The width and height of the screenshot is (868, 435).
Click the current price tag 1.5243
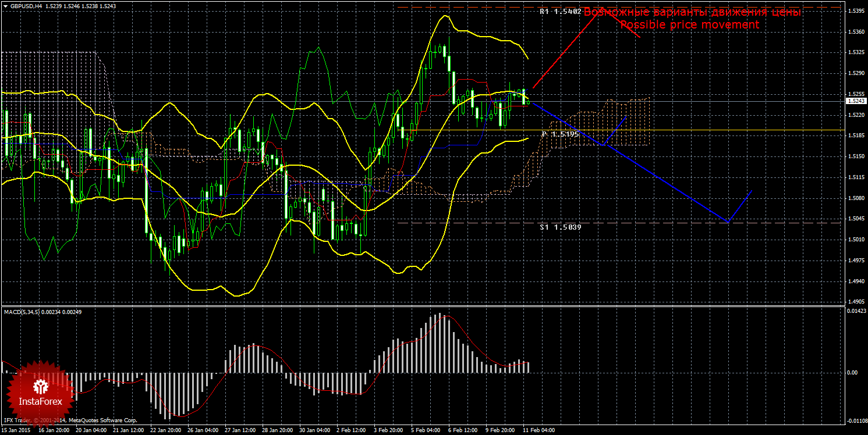tap(855, 101)
